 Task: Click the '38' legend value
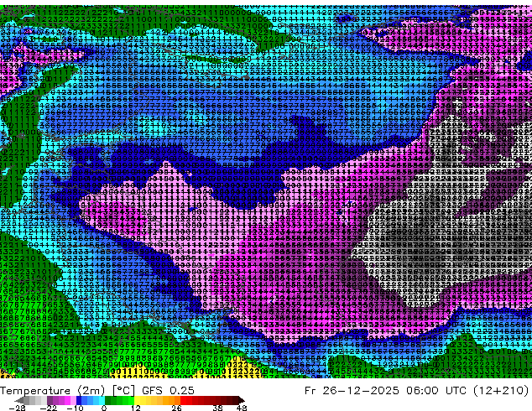tap(218, 408)
